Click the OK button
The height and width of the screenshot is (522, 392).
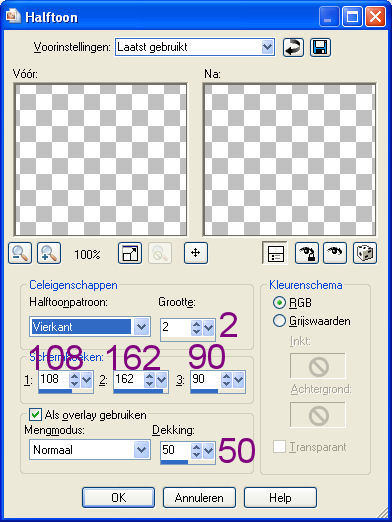(118, 498)
